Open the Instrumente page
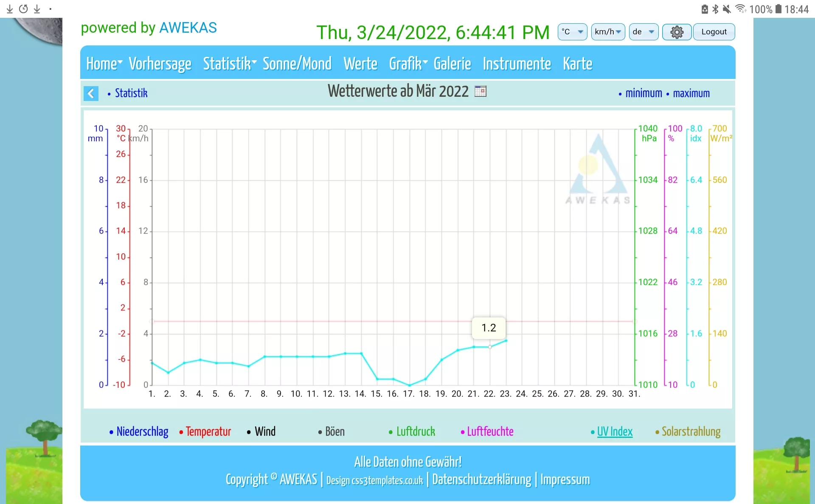This screenshot has width=815, height=504. pyautogui.click(x=517, y=64)
